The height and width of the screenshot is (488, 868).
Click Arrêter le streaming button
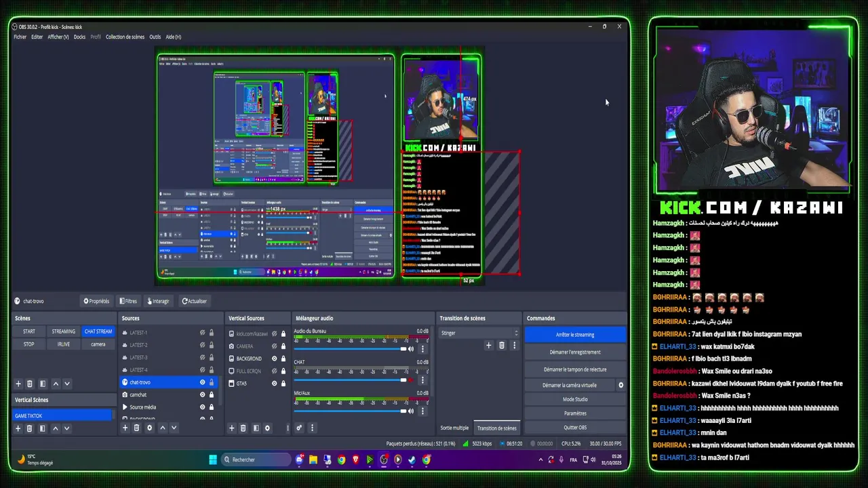(575, 334)
